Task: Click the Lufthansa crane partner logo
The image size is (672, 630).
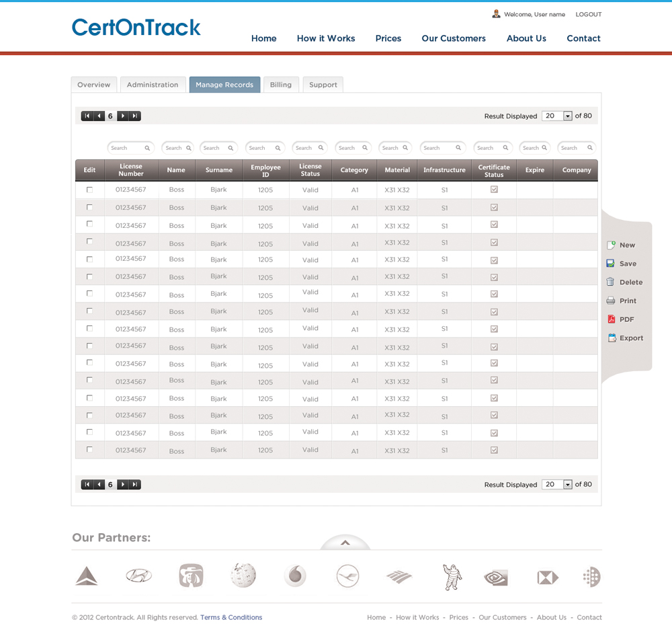Action: point(347,576)
